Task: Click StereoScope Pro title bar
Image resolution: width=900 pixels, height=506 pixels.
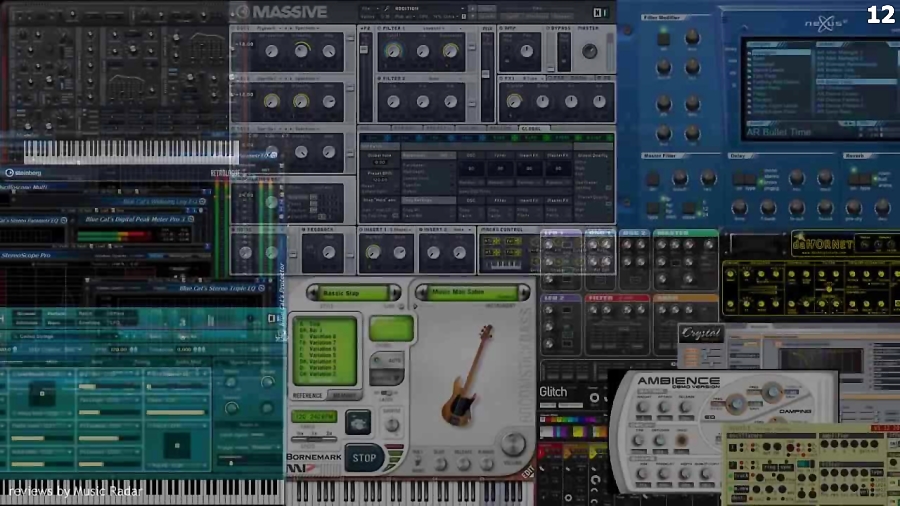Action: 103,255
